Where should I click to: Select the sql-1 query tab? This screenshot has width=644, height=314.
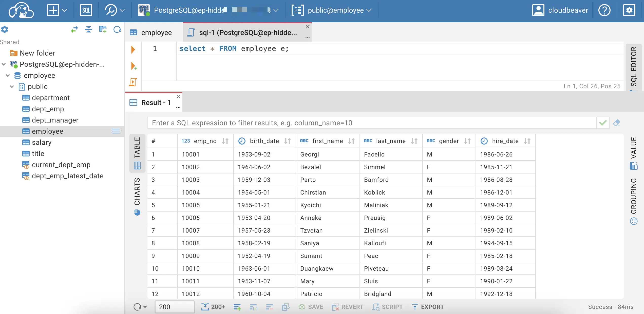247,32
